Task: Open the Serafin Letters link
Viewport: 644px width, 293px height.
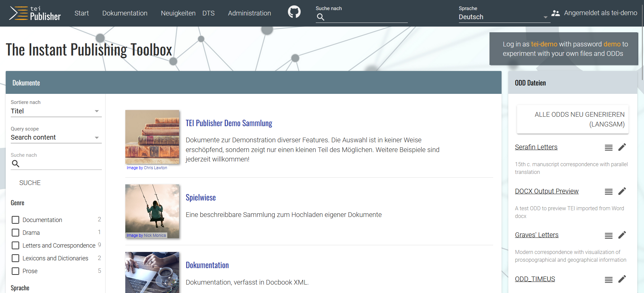Action: [536, 147]
